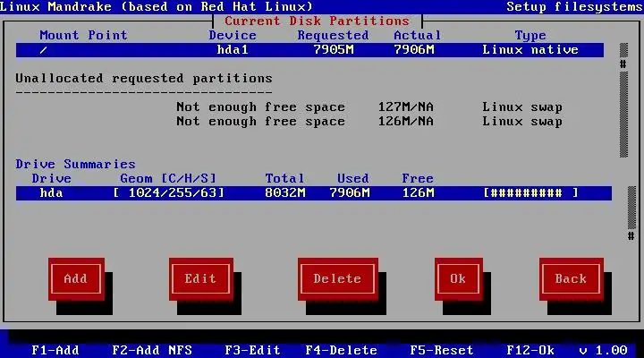This screenshot has height=358, width=644.
Task: Click the drive summaries scrollbar
Action: click(x=631, y=213)
